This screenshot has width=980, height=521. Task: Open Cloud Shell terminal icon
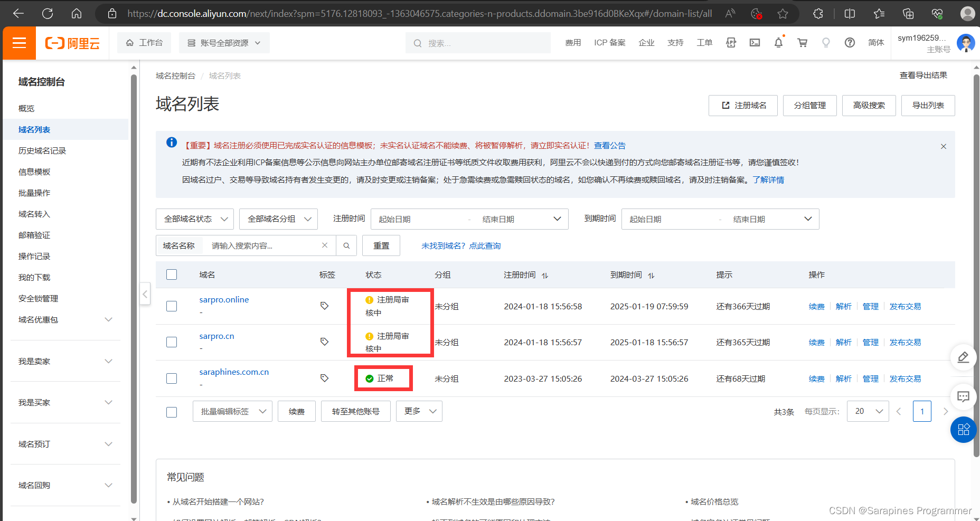pos(755,43)
